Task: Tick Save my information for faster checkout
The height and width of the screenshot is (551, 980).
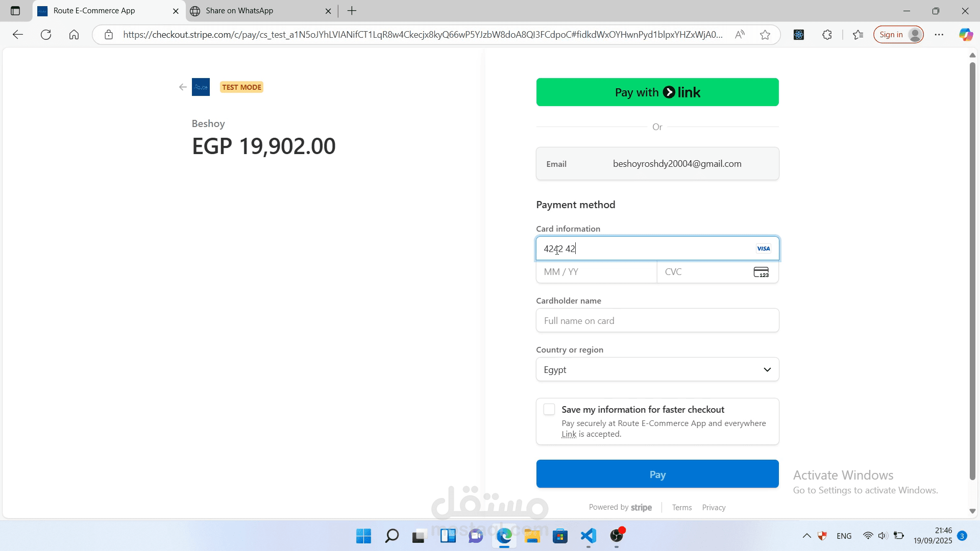Action: click(549, 410)
